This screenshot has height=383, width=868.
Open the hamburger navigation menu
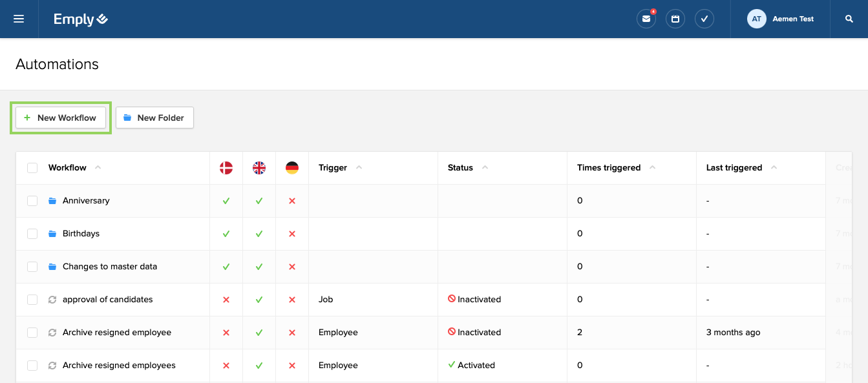pyautogui.click(x=19, y=19)
